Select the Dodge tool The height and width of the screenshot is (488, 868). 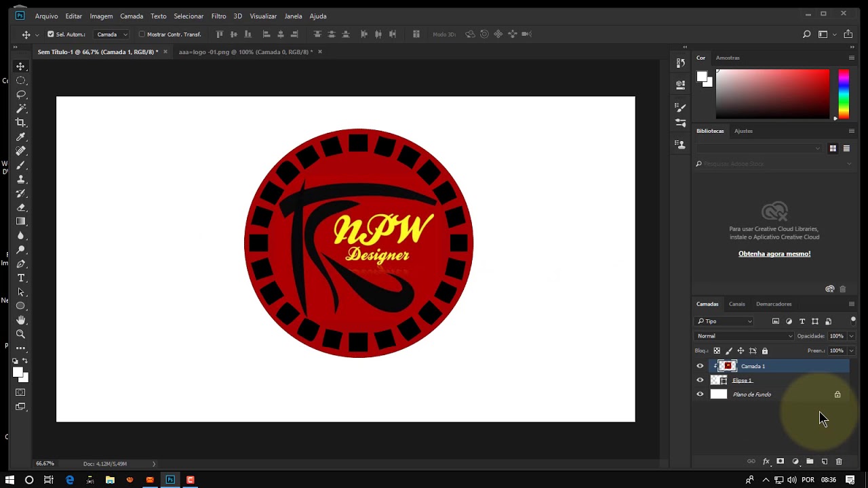coord(20,250)
